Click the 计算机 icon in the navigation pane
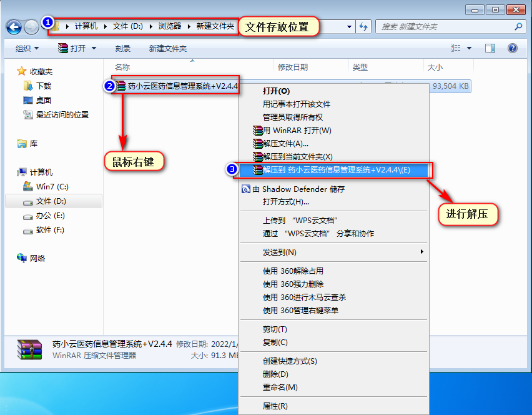The image size is (532, 415). 22,172
